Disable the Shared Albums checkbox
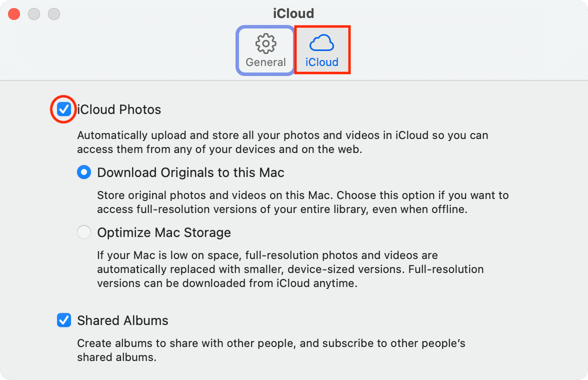 64,320
